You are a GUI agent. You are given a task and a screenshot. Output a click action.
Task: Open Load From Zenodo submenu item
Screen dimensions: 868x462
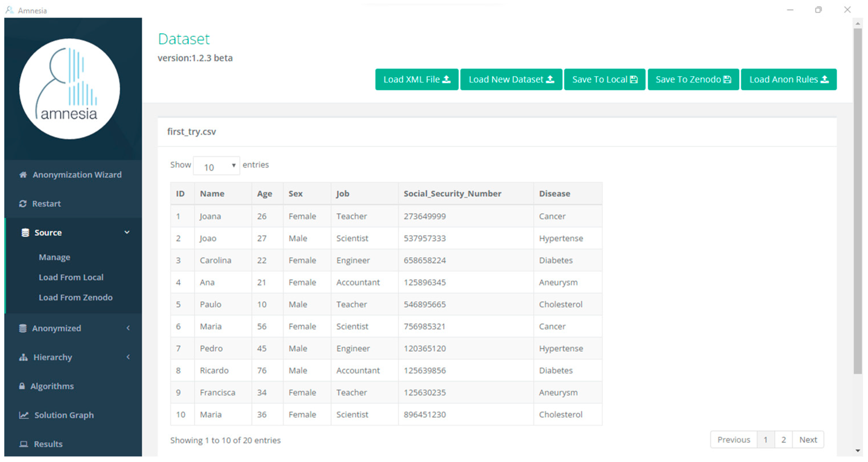pyautogui.click(x=75, y=297)
